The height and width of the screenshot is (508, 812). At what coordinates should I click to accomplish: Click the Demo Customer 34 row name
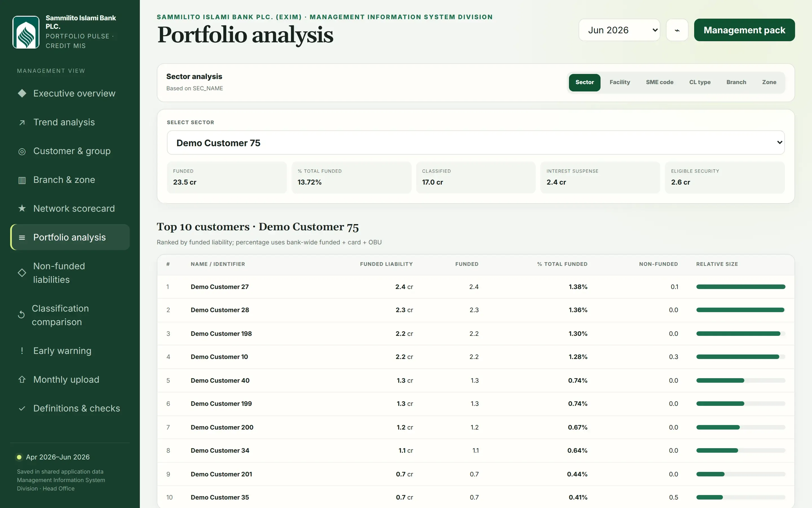pyautogui.click(x=220, y=450)
